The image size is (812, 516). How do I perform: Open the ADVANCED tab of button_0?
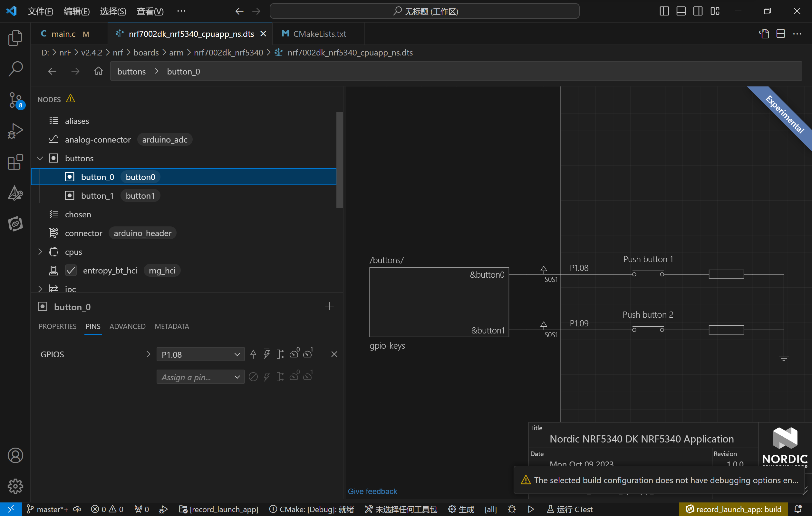click(128, 326)
